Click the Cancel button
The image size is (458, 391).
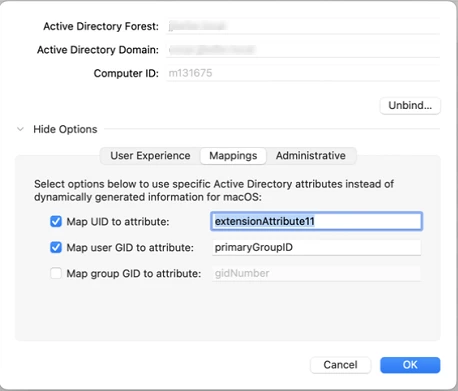point(340,365)
